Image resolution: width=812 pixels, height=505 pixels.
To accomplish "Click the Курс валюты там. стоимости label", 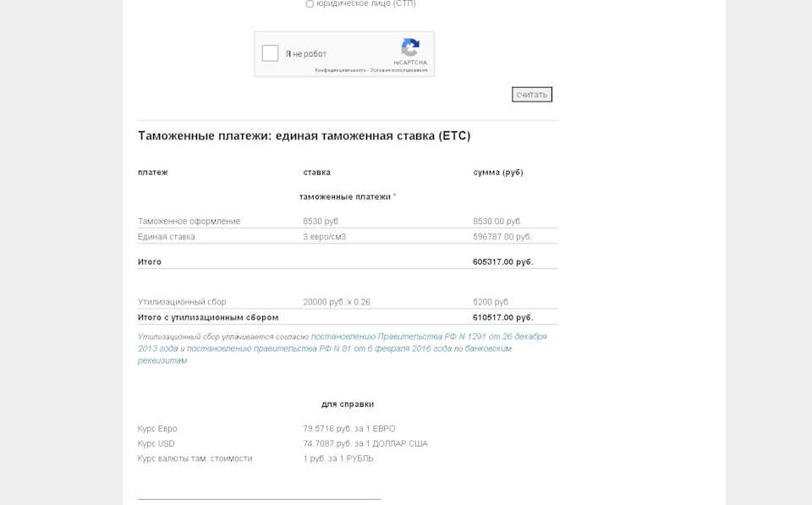I will tap(195, 458).
